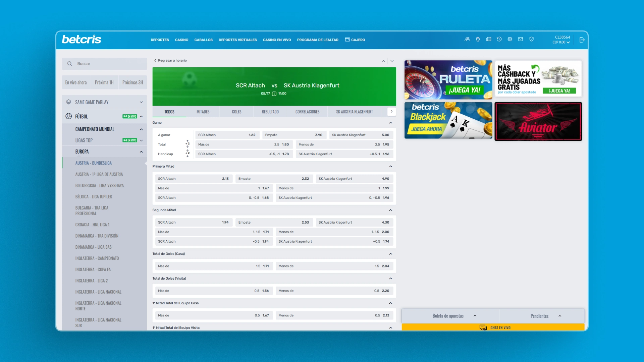Click the search magnifier icon
644x362 pixels.
pyautogui.click(x=69, y=64)
